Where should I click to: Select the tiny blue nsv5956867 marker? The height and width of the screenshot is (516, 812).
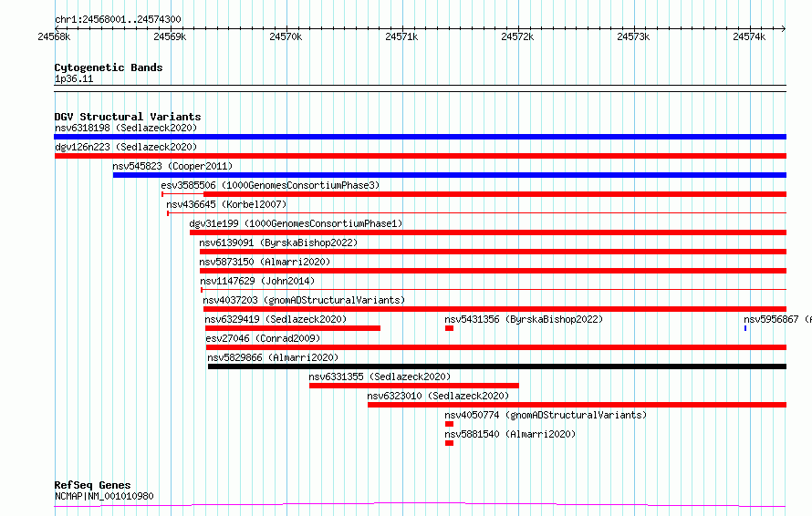click(x=745, y=328)
